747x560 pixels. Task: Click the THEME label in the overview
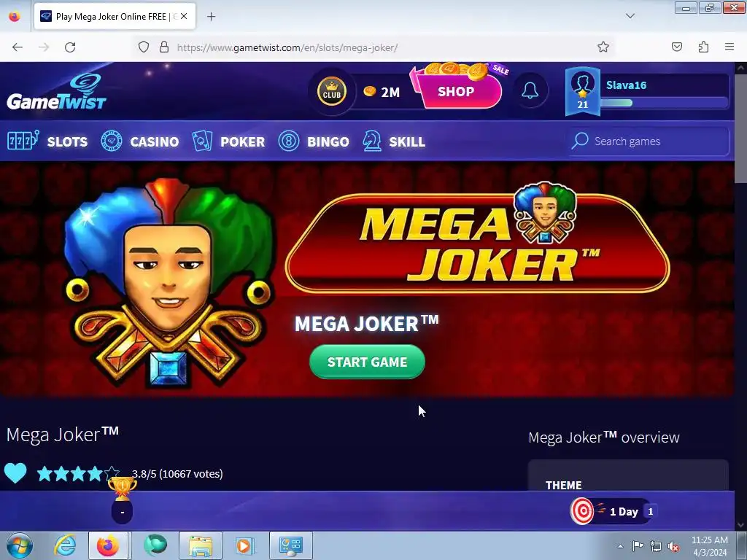[x=564, y=485]
